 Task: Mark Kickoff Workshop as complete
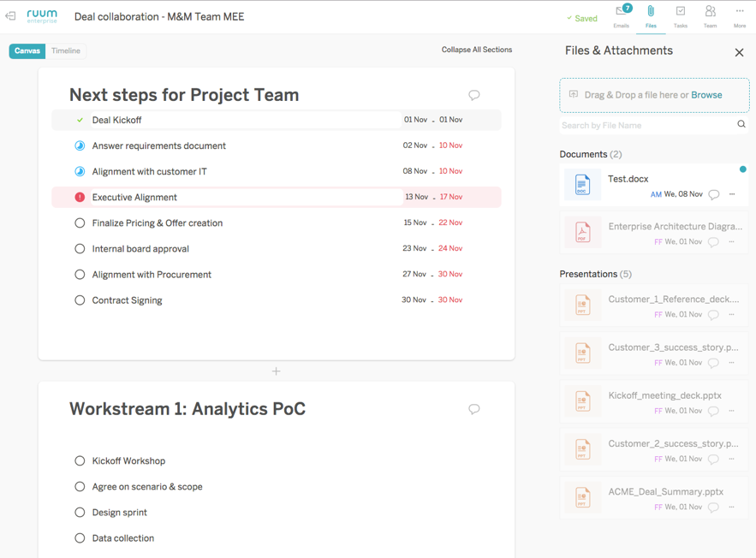[79, 460]
